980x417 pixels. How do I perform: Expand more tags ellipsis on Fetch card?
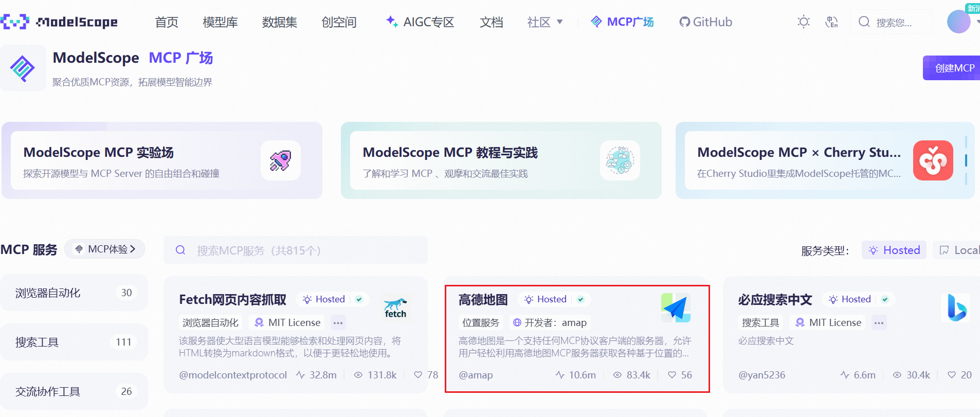[x=338, y=323]
